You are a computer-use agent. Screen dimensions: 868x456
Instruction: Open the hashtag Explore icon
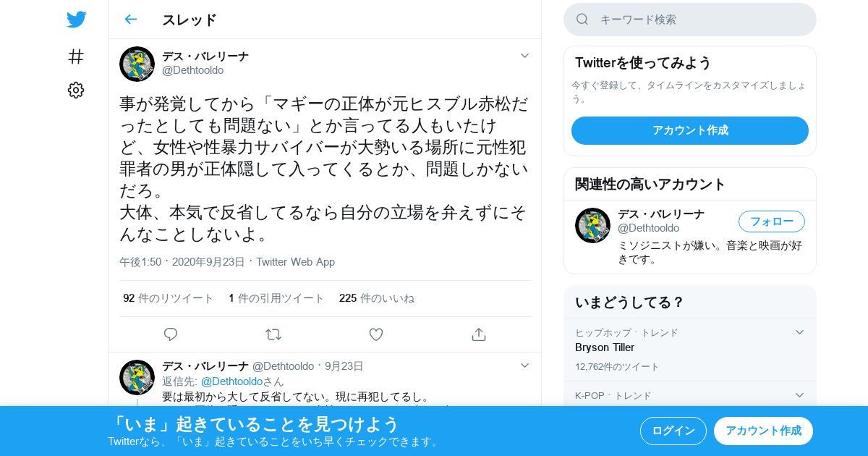point(76,56)
